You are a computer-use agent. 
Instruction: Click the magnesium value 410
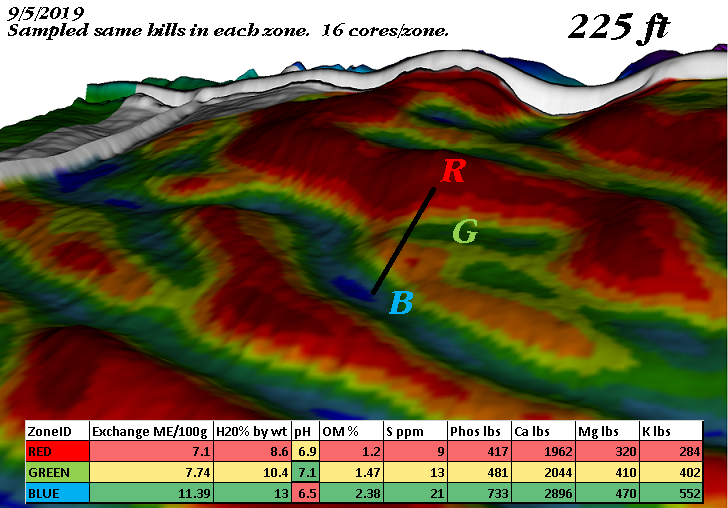[x=607, y=472]
